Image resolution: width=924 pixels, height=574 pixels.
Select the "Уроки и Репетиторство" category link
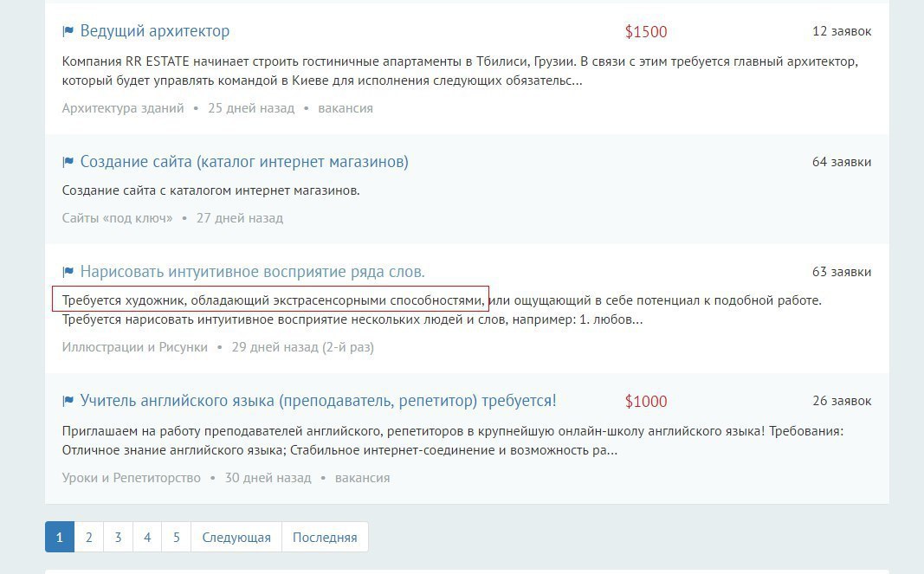[131, 478]
